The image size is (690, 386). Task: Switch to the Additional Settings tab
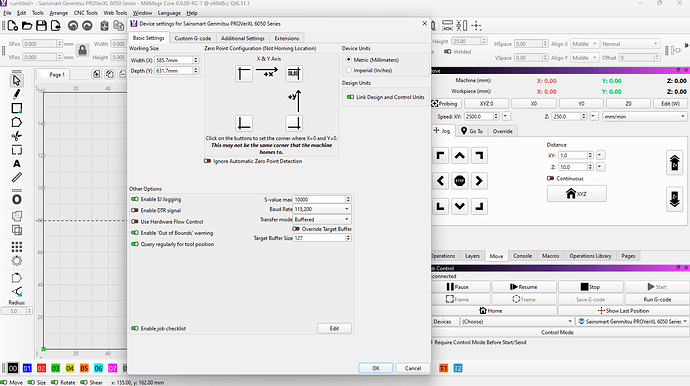pos(242,38)
